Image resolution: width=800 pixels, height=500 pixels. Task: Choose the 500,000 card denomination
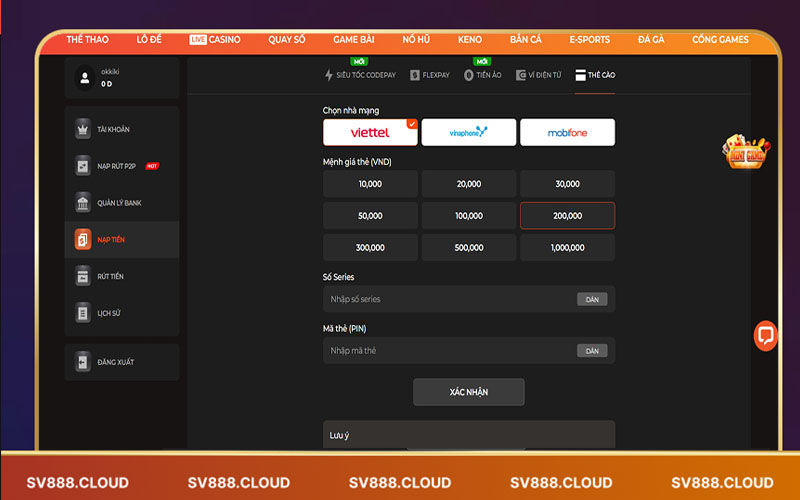coord(469,247)
